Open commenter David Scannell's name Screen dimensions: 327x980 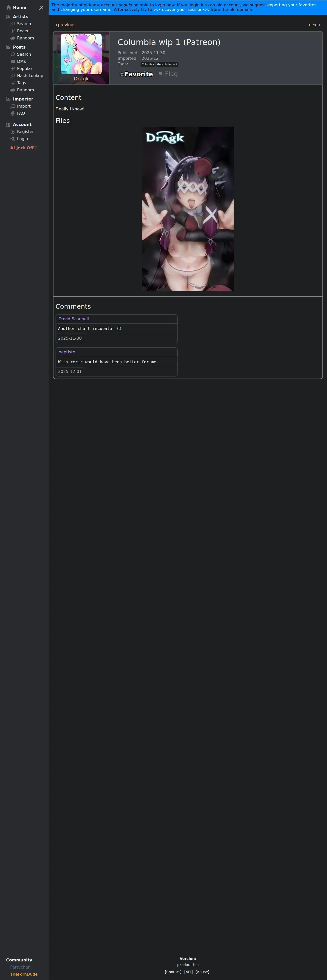point(73,319)
